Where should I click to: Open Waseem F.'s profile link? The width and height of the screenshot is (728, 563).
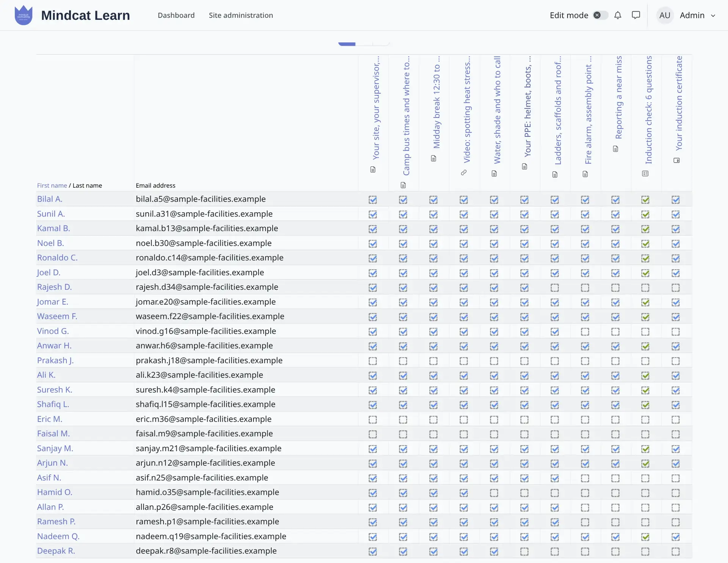point(57,316)
